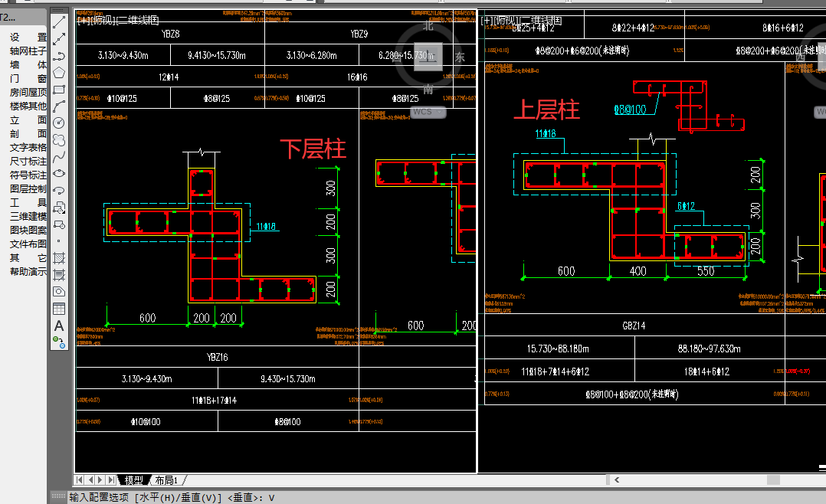The image size is (826, 504).
Task: Open the 符号标注 menu
Action: point(28,175)
